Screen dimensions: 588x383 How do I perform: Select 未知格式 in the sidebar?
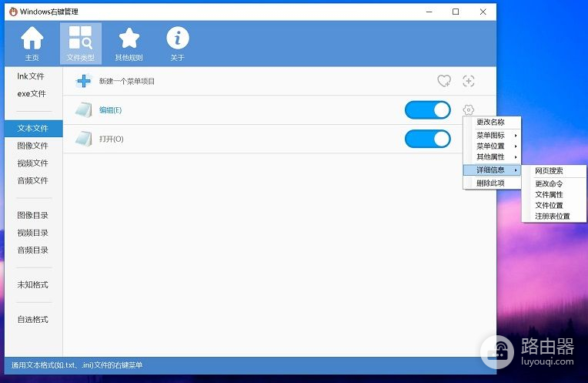[32, 284]
